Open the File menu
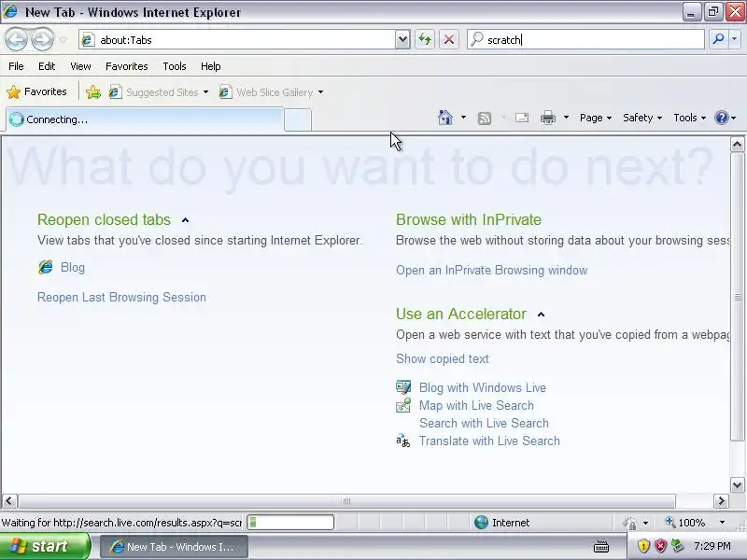 pos(16,66)
